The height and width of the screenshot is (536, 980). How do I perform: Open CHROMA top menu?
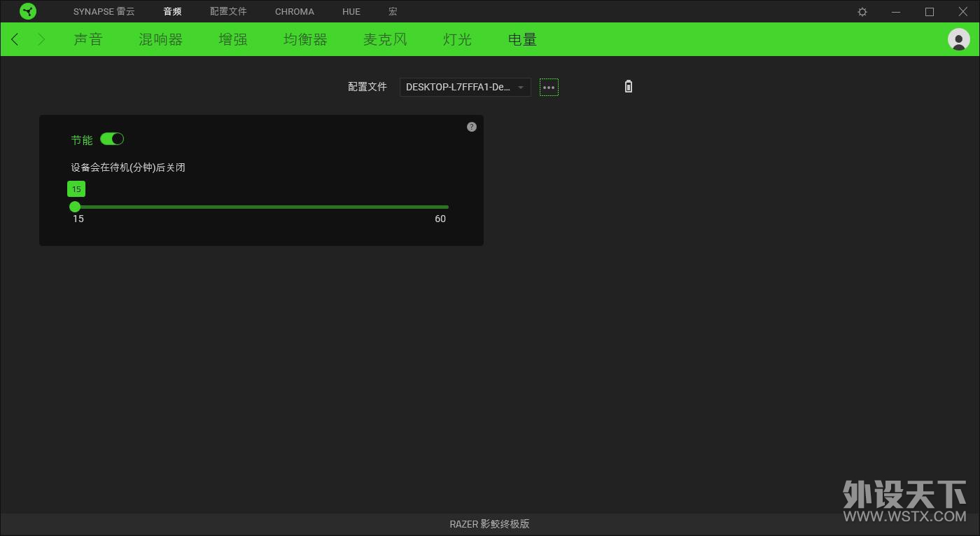point(295,12)
